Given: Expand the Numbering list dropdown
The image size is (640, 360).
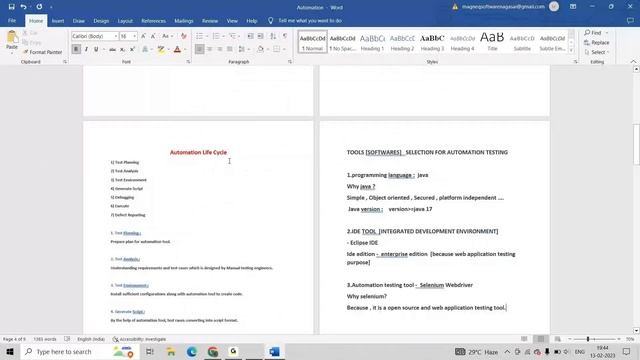Looking at the screenshot, I should click(x=224, y=36).
